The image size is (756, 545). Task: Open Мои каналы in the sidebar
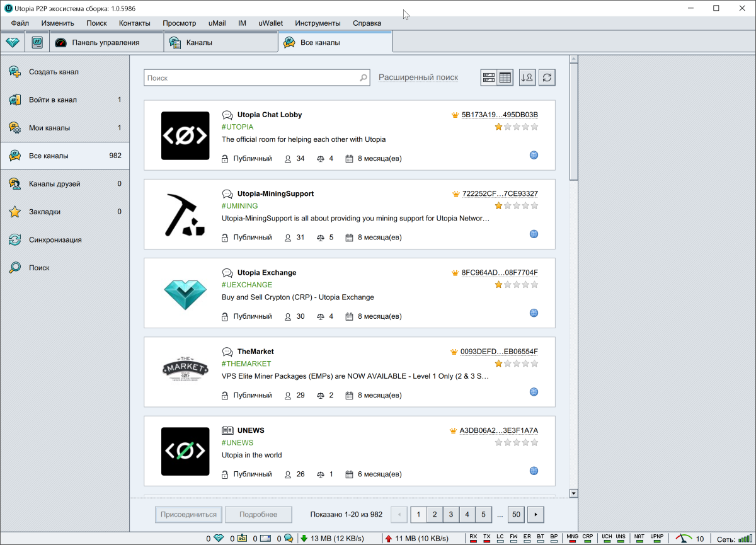[x=65, y=128]
